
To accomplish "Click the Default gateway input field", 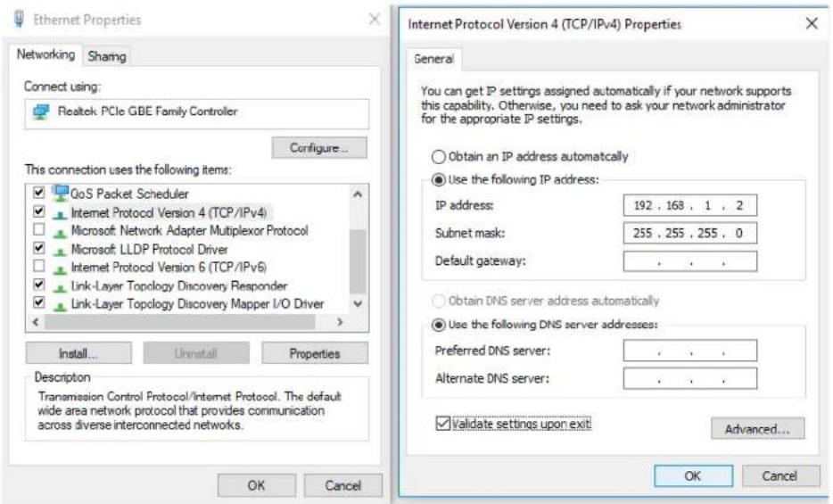I will [689, 261].
